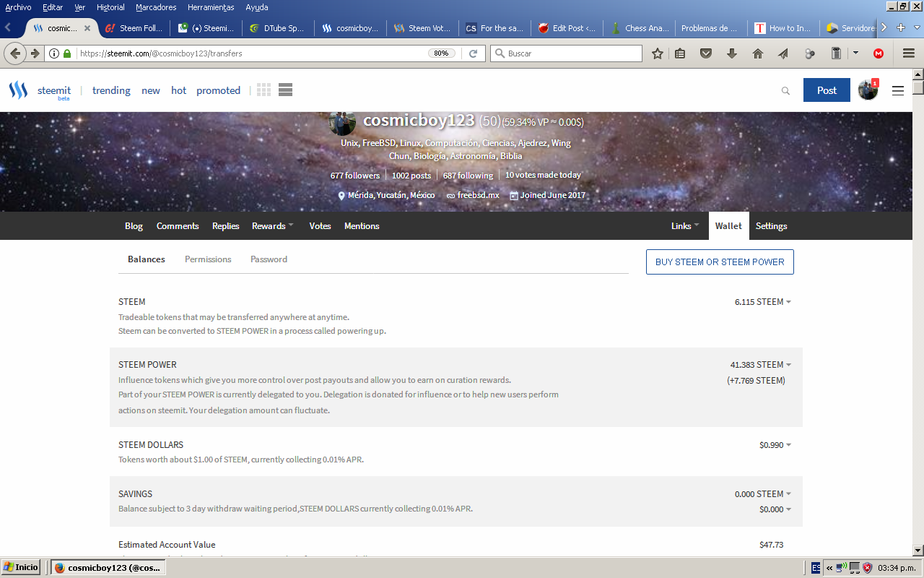Click the Steemit logo icon
Screen dimensions: 924x578
18,90
